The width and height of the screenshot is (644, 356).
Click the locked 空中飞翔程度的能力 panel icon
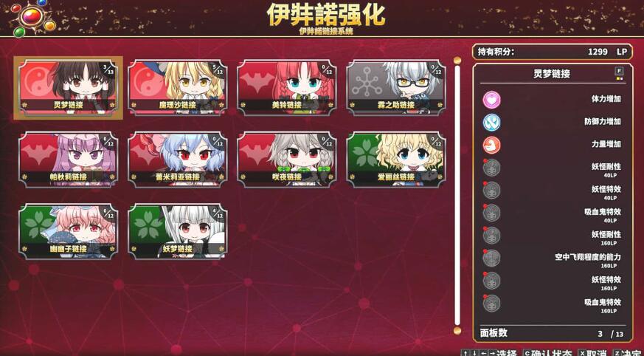coord(491,259)
